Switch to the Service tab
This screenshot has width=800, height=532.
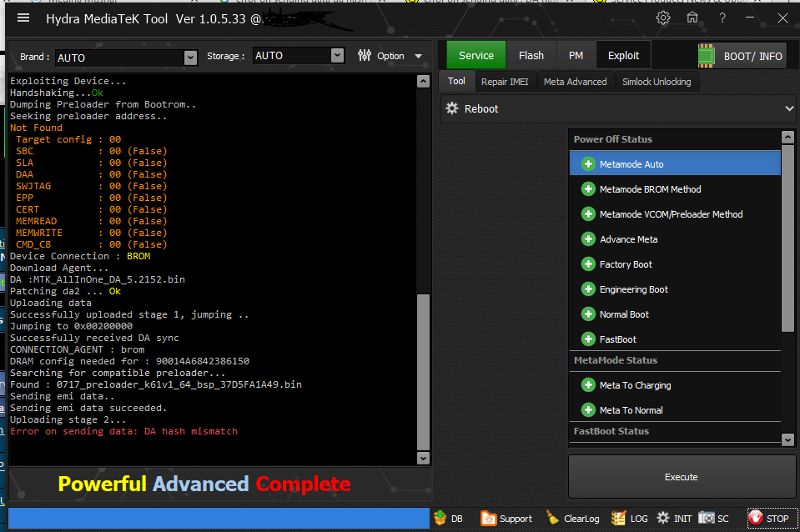pos(476,55)
